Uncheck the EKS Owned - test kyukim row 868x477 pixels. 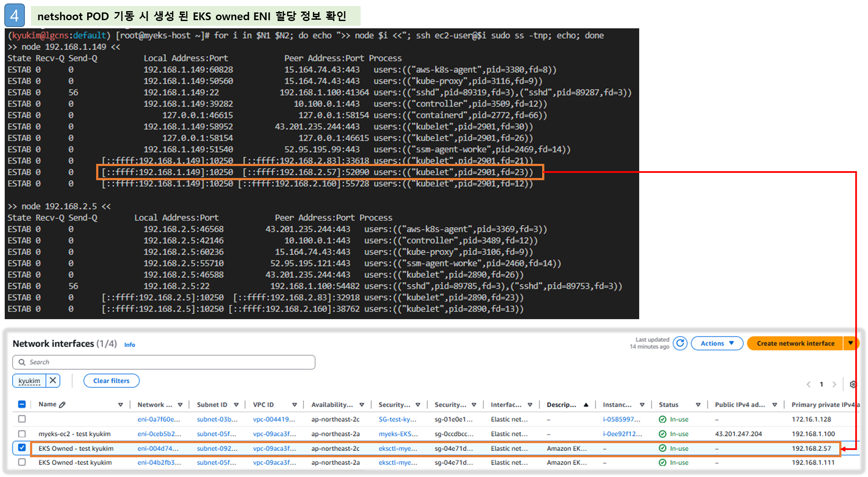tap(22, 447)
